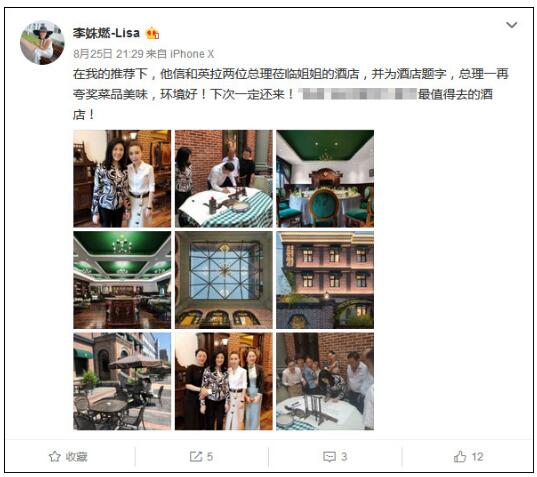537x477 pixels.
Task: Click the iPhone X source link
Action: 192,54
